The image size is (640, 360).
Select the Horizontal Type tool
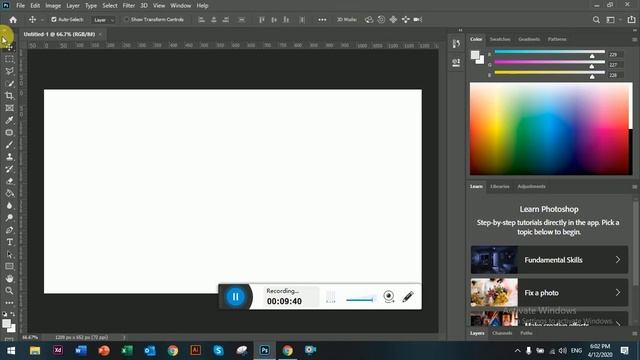9,242
